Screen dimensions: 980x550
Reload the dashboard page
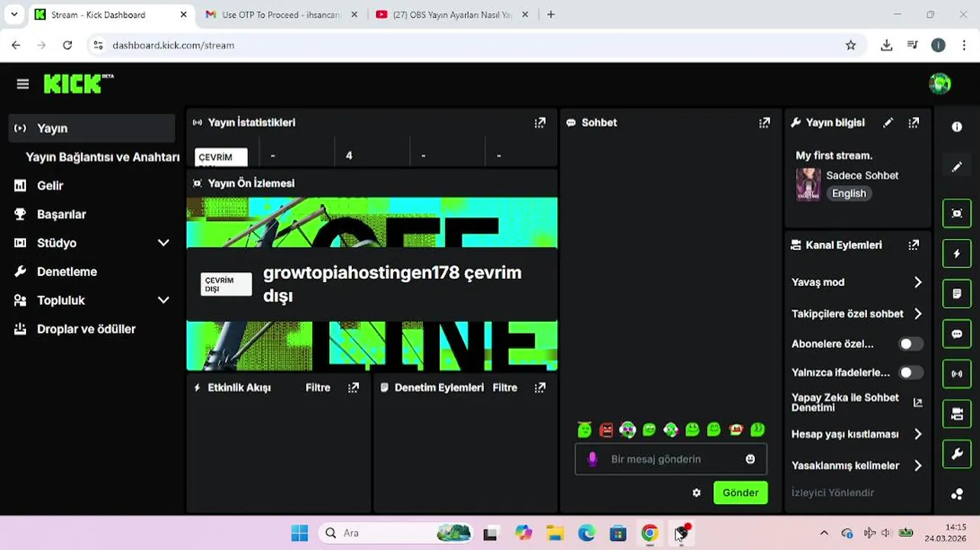point(67,45)
